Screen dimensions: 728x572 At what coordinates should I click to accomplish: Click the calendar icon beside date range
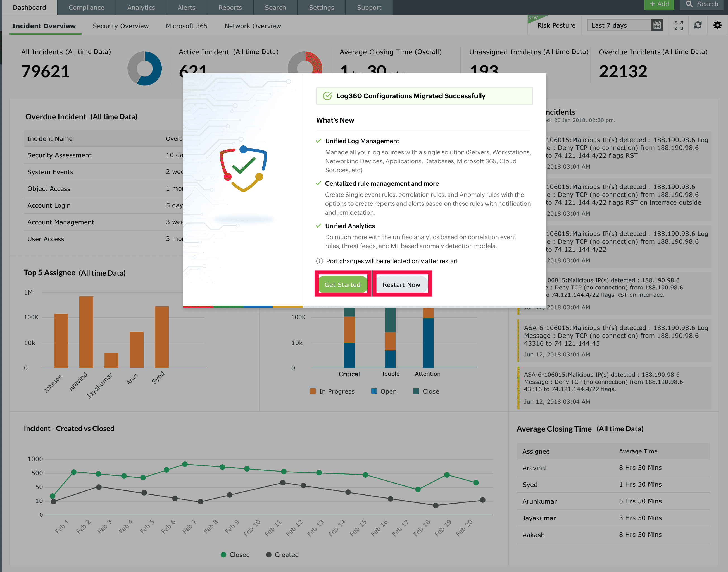[657, 25]
